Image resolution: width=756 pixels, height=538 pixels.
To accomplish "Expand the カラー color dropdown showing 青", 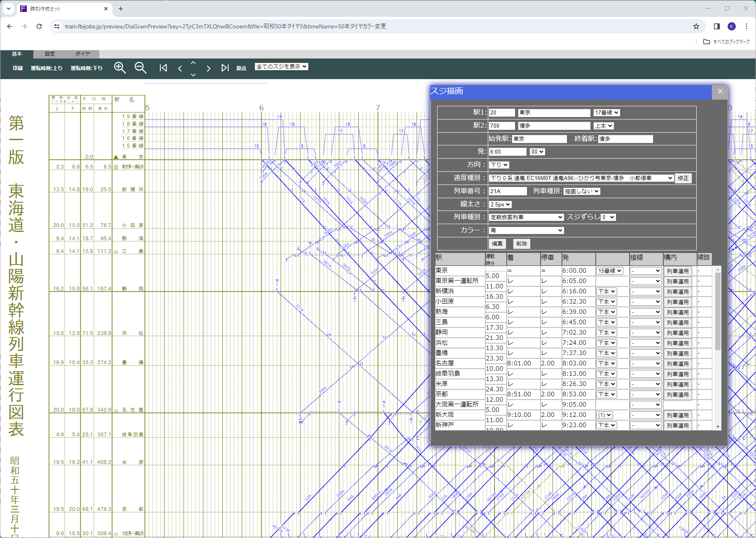I will click(526, 230).
